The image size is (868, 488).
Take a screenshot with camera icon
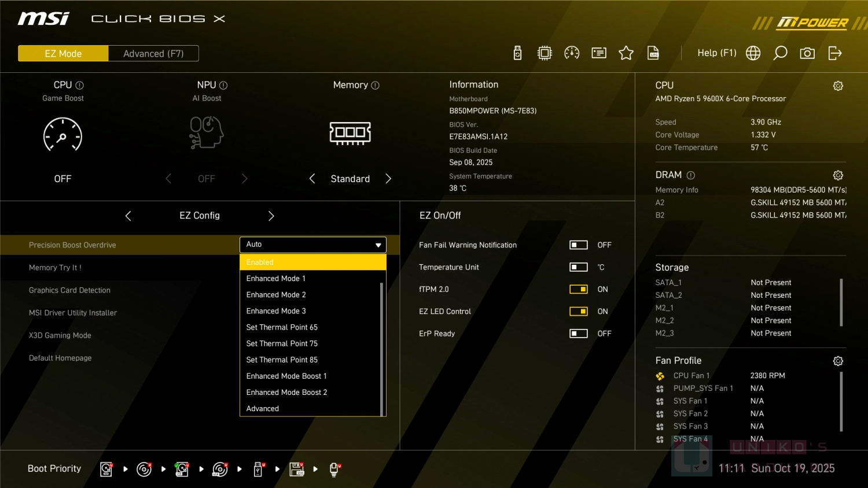coord(807,53)
